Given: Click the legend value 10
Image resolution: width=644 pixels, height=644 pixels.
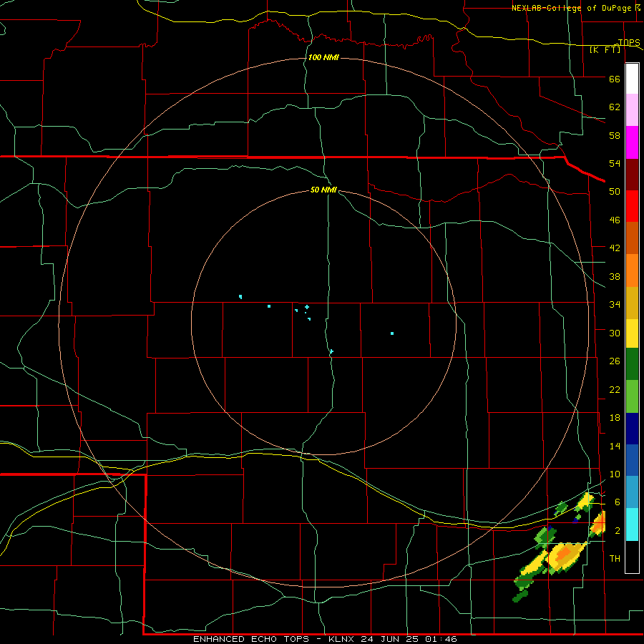Looking at the screenshot, I should (615, 474).
